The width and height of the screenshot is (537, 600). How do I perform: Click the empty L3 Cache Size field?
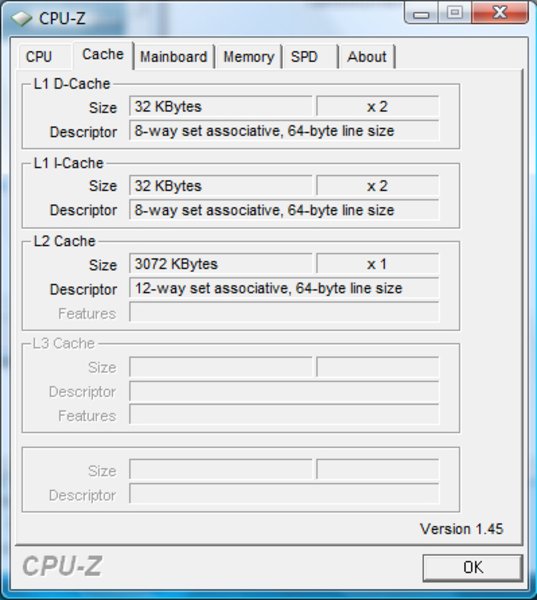pyautogui.click(x=221, y=367)
